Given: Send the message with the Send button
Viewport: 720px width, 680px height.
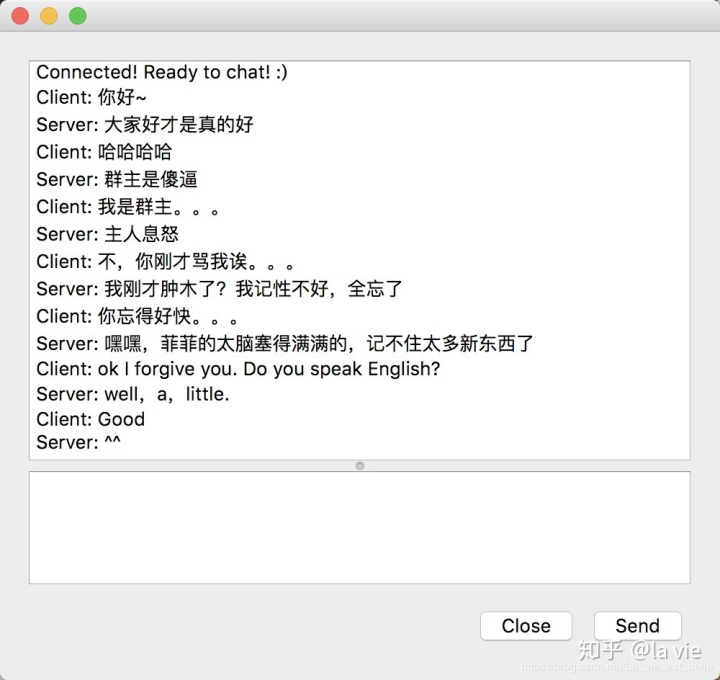Looking at the screenshot, I should point(637,626).
